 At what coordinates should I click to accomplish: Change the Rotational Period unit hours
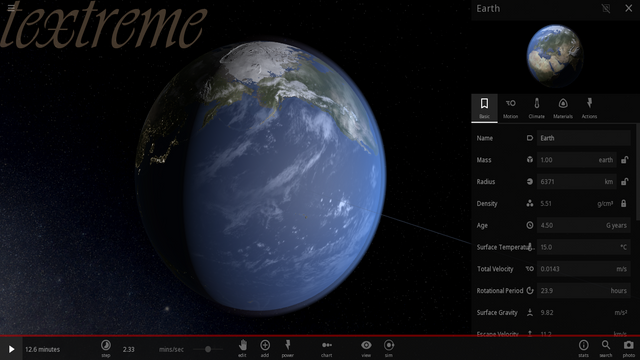619,291
